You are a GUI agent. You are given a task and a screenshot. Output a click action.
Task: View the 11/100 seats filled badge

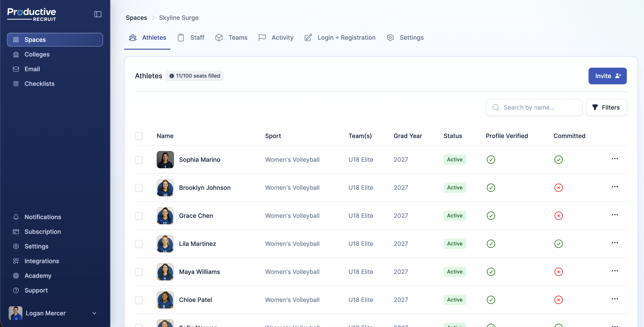[195, 76]
